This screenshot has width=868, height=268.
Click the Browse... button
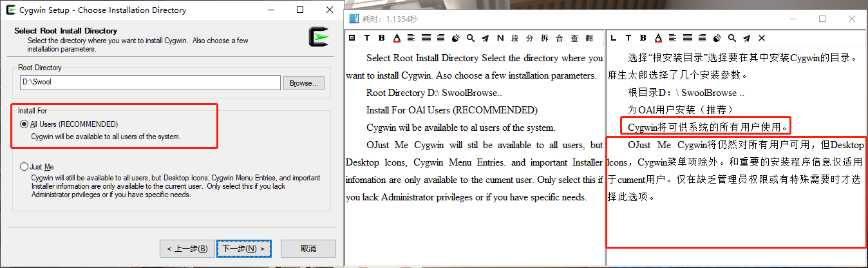point(305,83)
